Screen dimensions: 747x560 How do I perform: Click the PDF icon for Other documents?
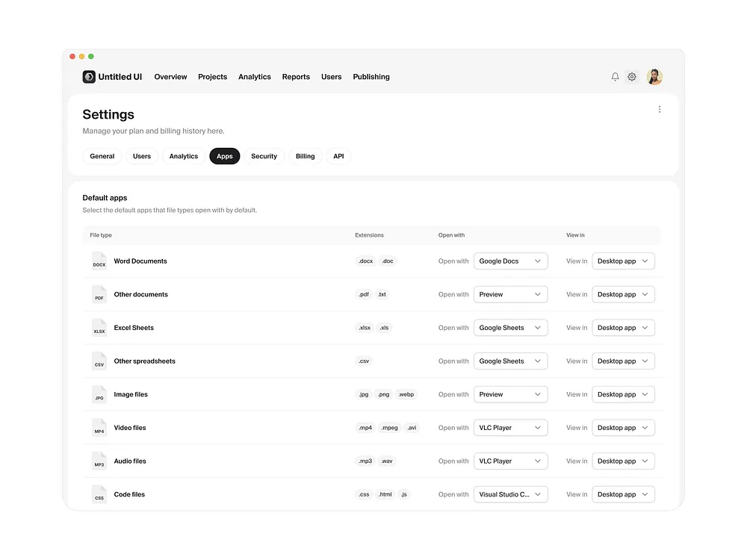[99, 294]
